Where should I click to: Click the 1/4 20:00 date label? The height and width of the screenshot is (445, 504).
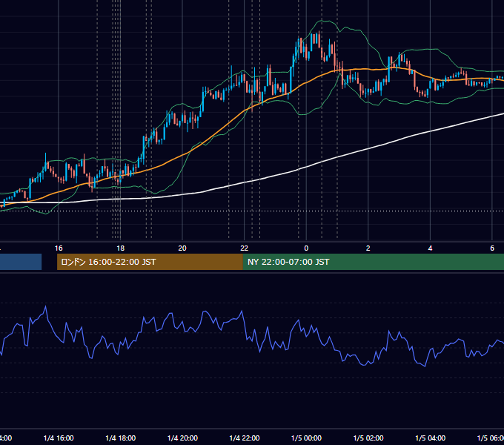[182, 438]
